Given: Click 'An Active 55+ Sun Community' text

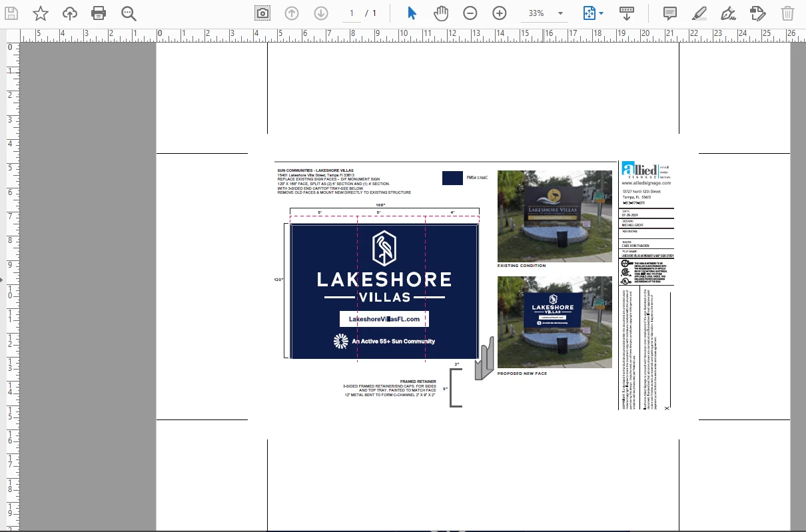Looking at the screenshot, I should [393, 342].
